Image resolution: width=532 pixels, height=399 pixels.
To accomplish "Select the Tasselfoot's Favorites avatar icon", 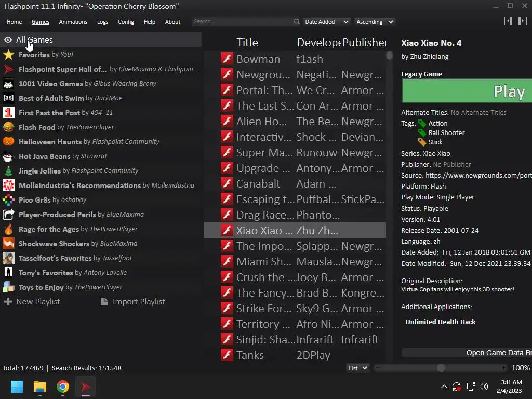I will click(8, 258).
